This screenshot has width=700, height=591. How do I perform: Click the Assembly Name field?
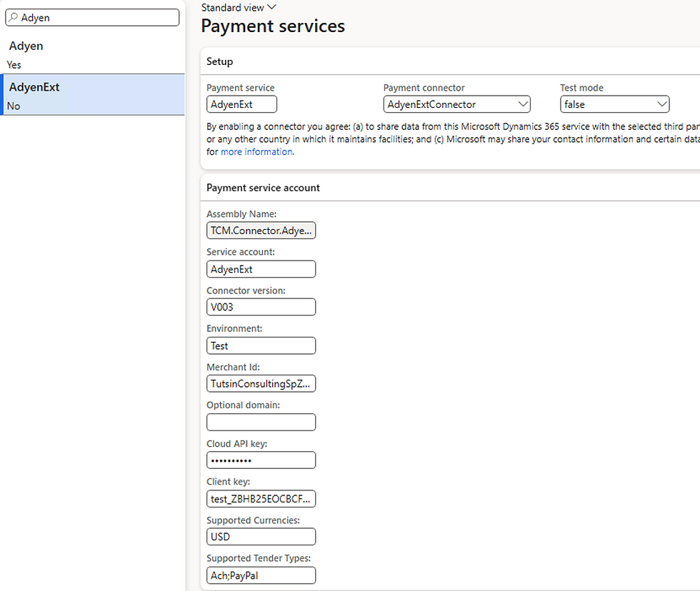(261, 231)
